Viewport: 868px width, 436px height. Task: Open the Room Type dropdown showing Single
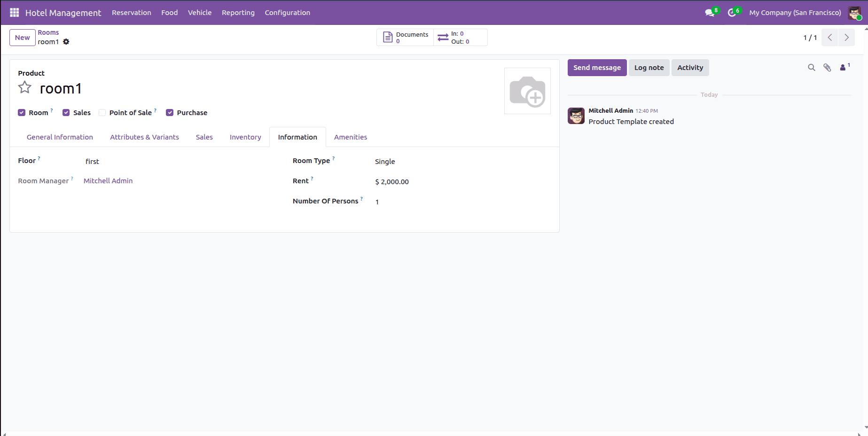462,162
